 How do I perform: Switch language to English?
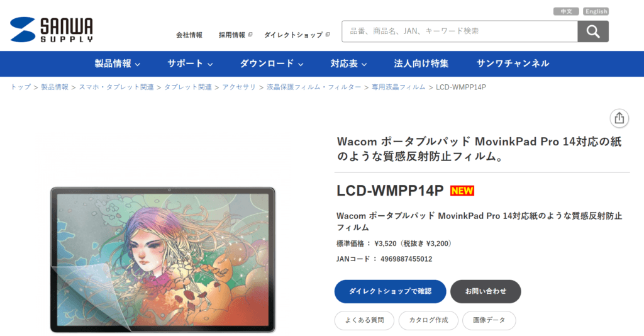pyautogui.click(x=596, y=11)
